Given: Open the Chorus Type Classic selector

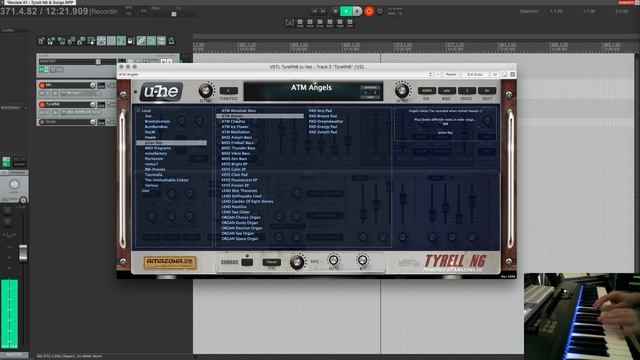Looking at the screenshot, I should click(271, 262).
